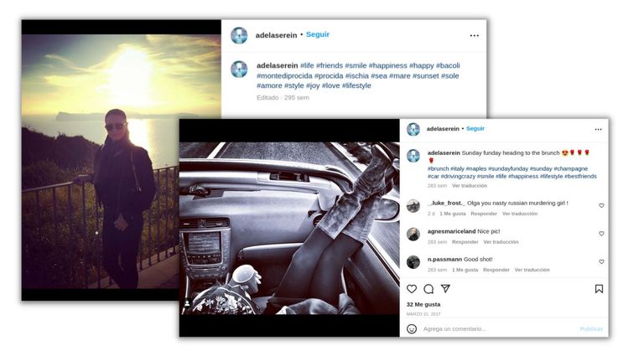Open the #amore hashtag
The image size is (644, 361).
(x=269, y=85)
